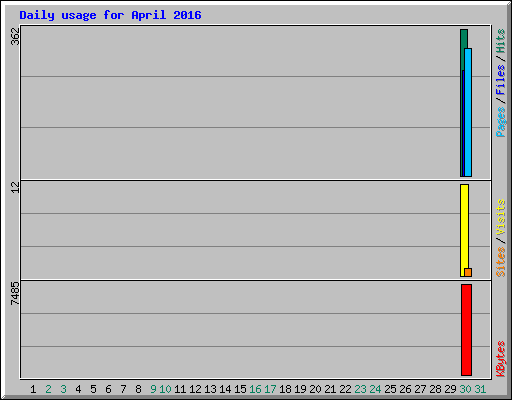Click day 25 on the x-axis

390,389
